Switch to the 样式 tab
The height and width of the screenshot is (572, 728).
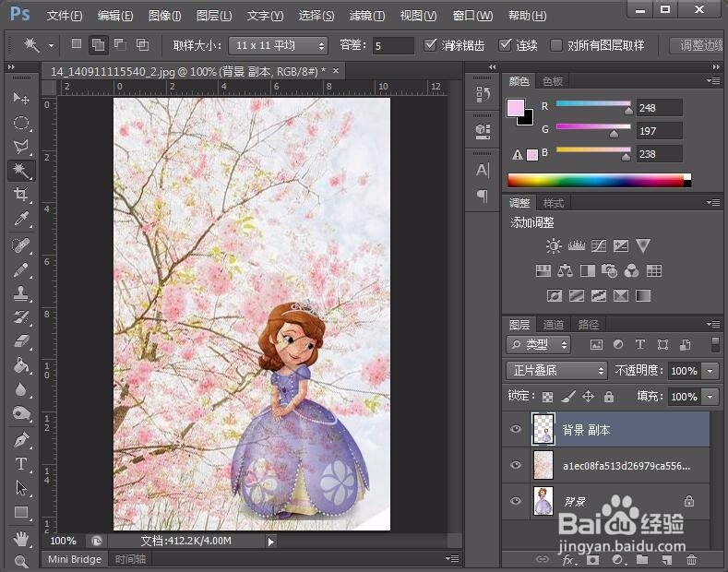(x=554, y=203)
